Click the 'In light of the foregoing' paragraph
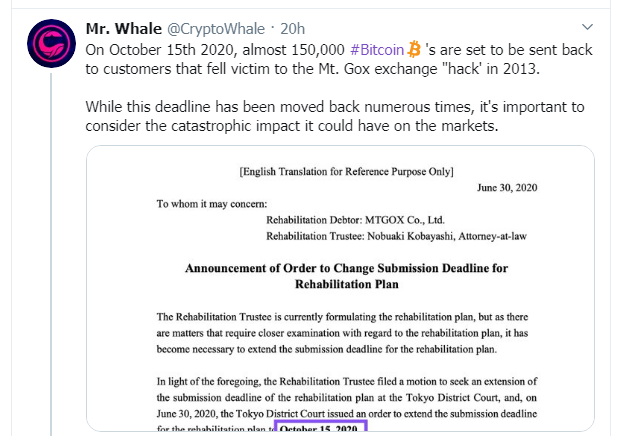 [340, 400]
